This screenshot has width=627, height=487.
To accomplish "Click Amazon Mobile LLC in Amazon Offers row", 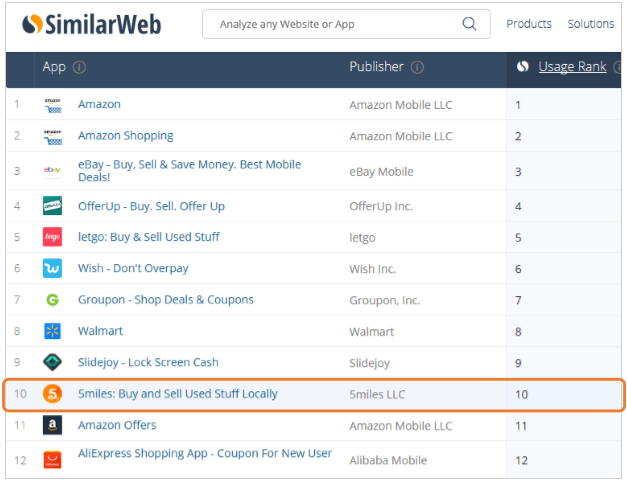I will click(401, 426).
